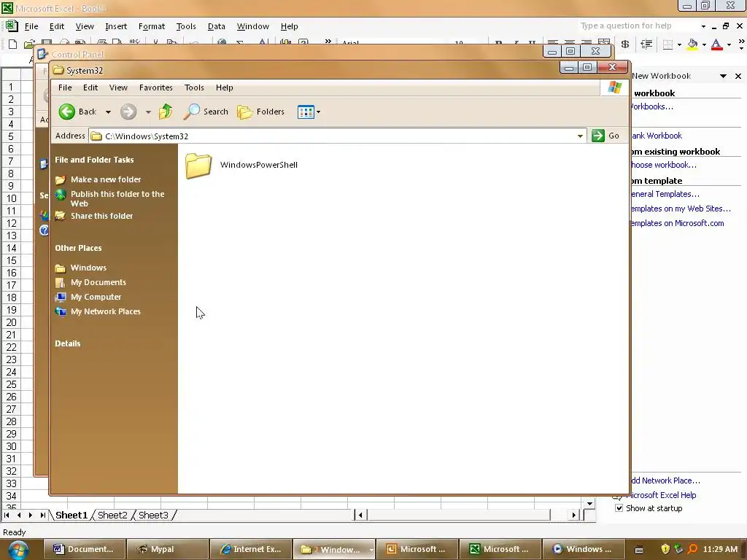
Task: Click the Publish this folder to Web icon
Action: tap(60, 194)
